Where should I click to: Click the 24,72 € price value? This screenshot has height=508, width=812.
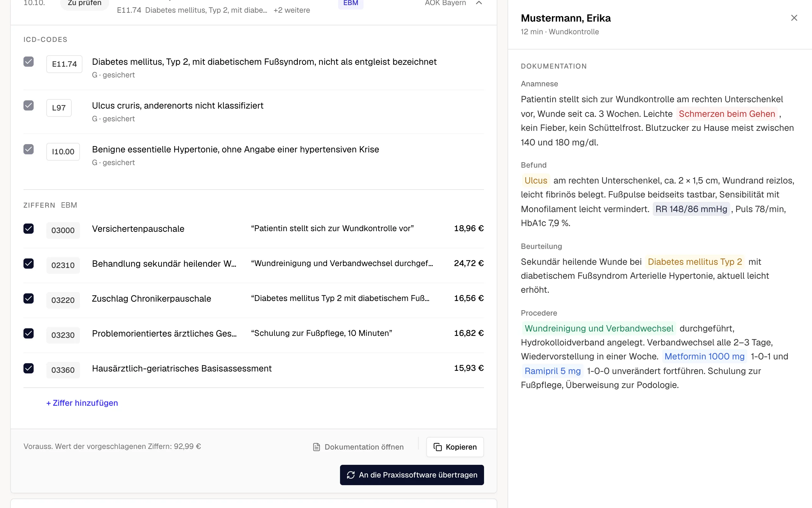coord(469,263)
